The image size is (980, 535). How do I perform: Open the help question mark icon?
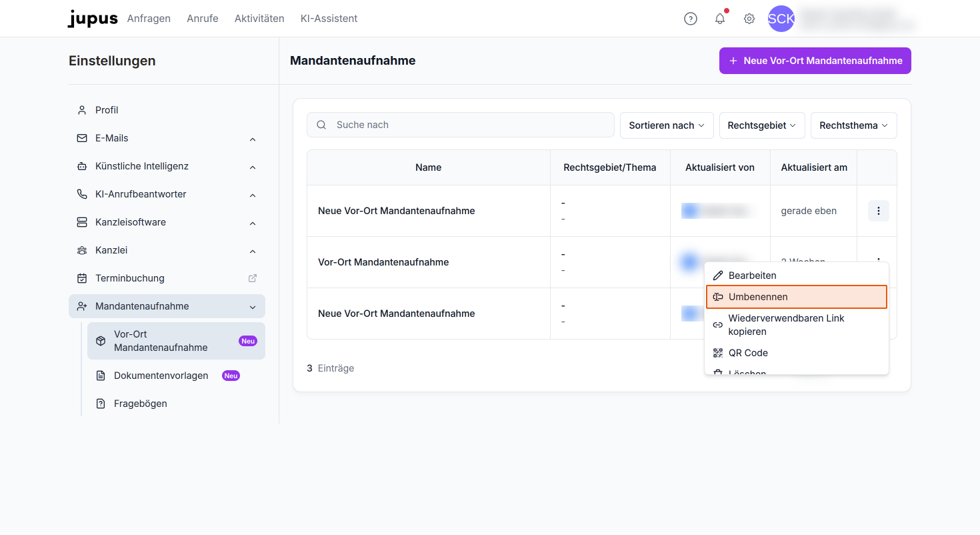click(x=691, y=19)
